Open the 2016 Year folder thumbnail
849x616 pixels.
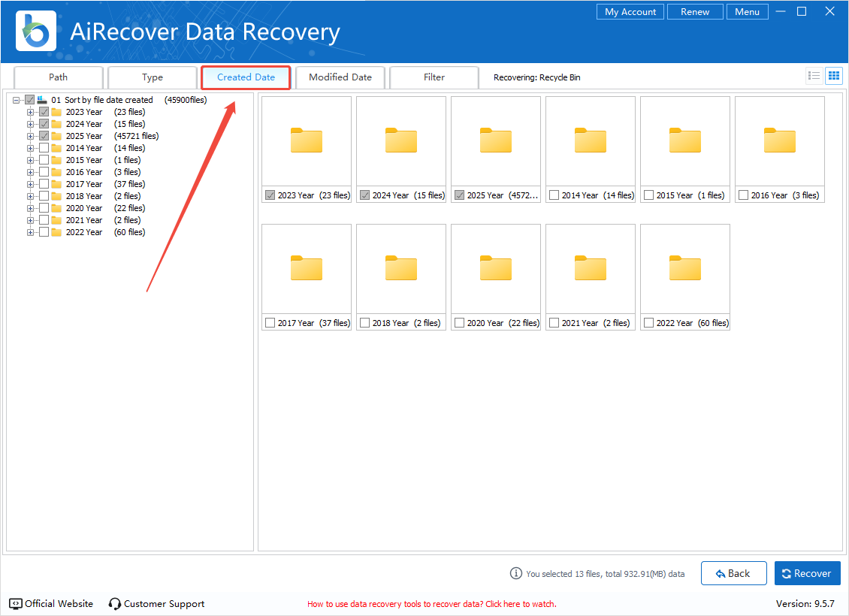pos(779,140)
